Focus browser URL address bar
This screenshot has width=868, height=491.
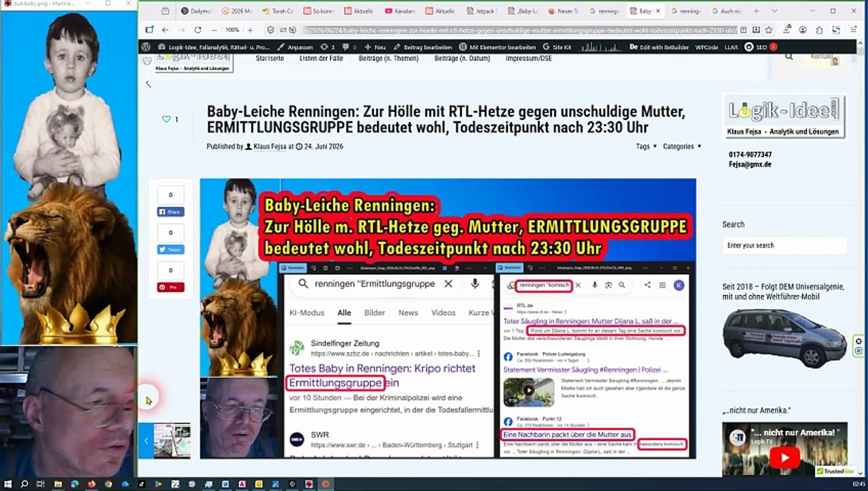pyautogui.click(x=519, y=30)
